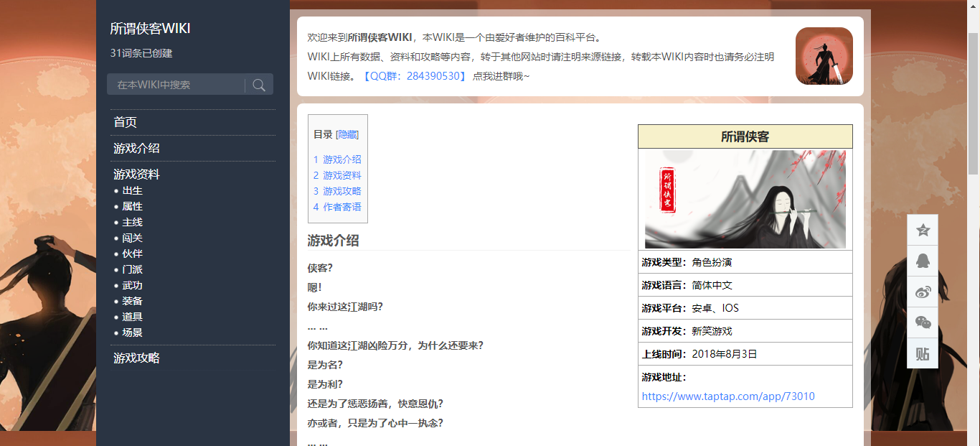
Task: Select 游戏介绍 in the sidebar menu
Action: pyautogui.click(x=136, y=148)
